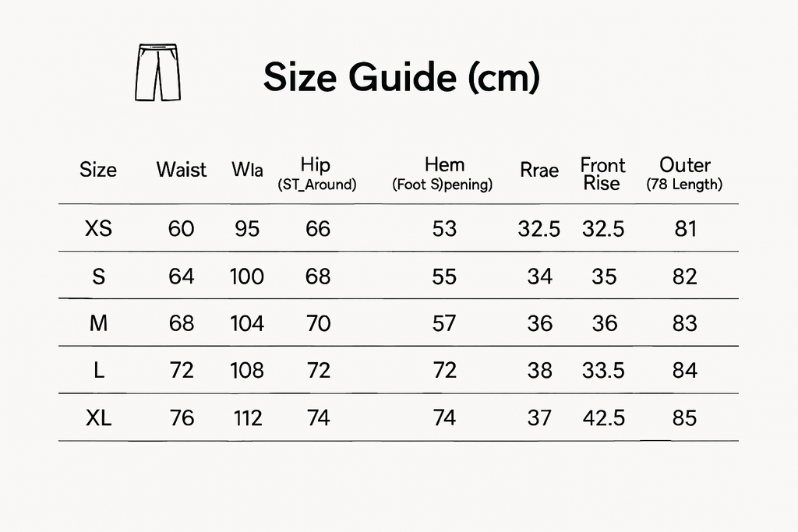The width and height of the screenshot is (798, 532).
Task: Click the Wla value 104 in M row
Action: pyautogui.click(x=247, y=323)
